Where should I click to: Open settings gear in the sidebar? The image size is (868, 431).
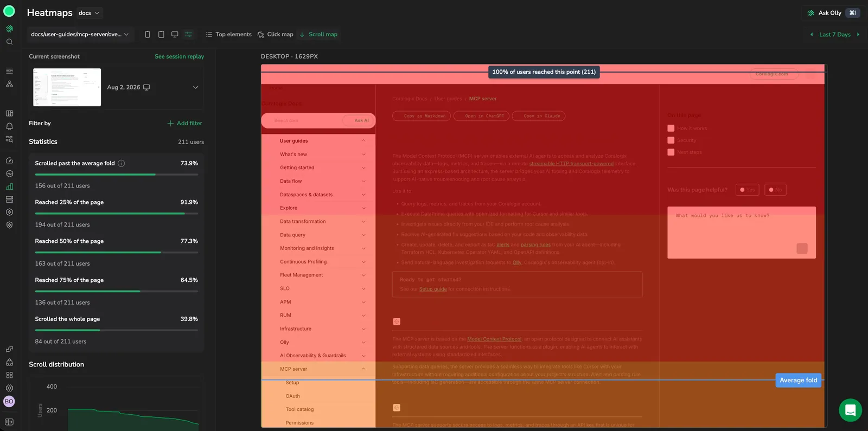(x=9, y=388)
